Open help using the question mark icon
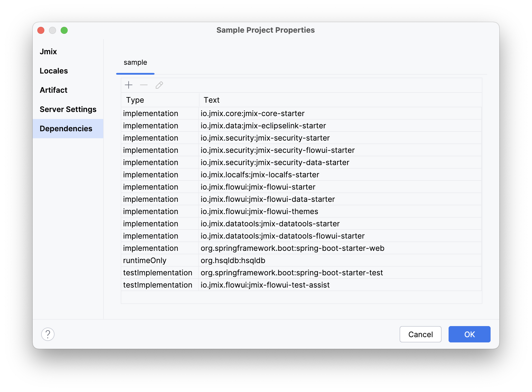 click(48, 334)
